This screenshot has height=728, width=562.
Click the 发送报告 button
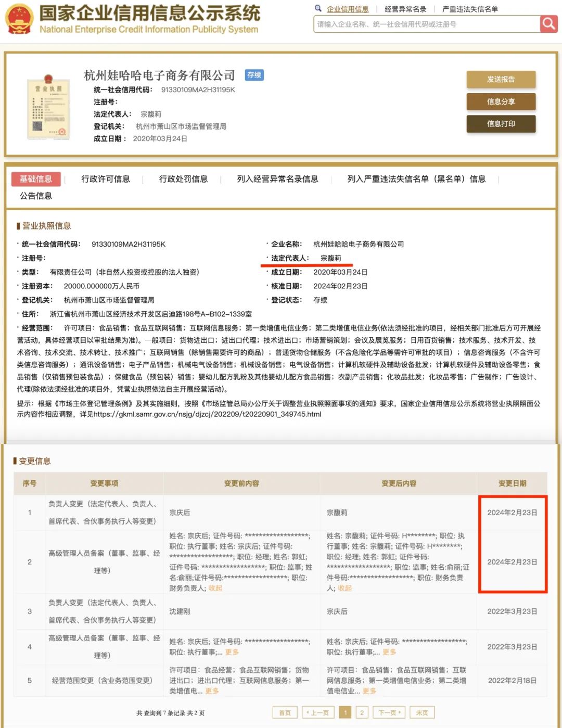pos(501,80)
